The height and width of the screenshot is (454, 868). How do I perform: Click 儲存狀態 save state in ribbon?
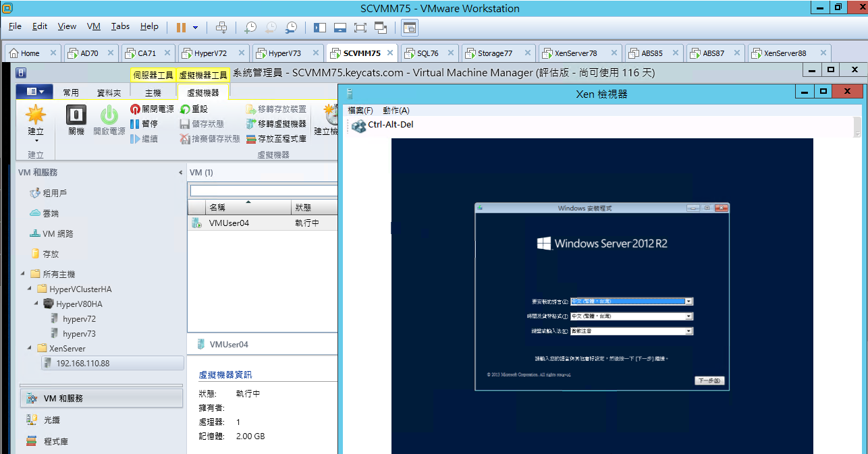pos(202,123)
